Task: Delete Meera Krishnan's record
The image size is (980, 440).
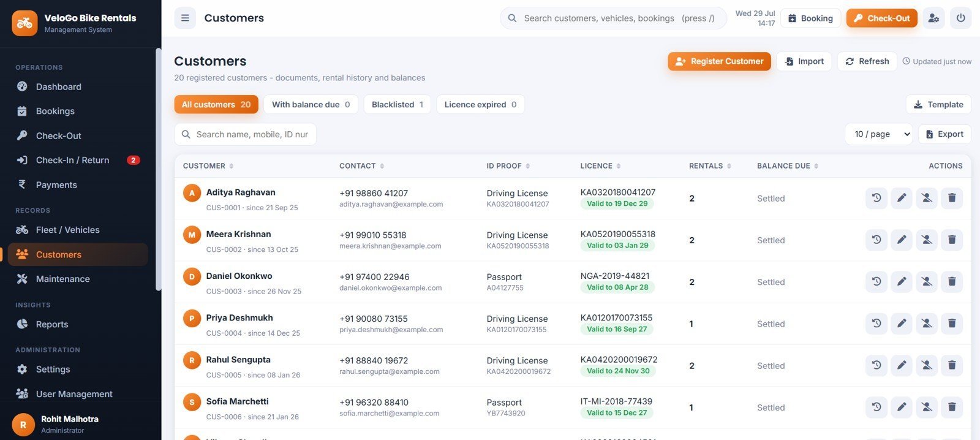Action: pos(952,240)
